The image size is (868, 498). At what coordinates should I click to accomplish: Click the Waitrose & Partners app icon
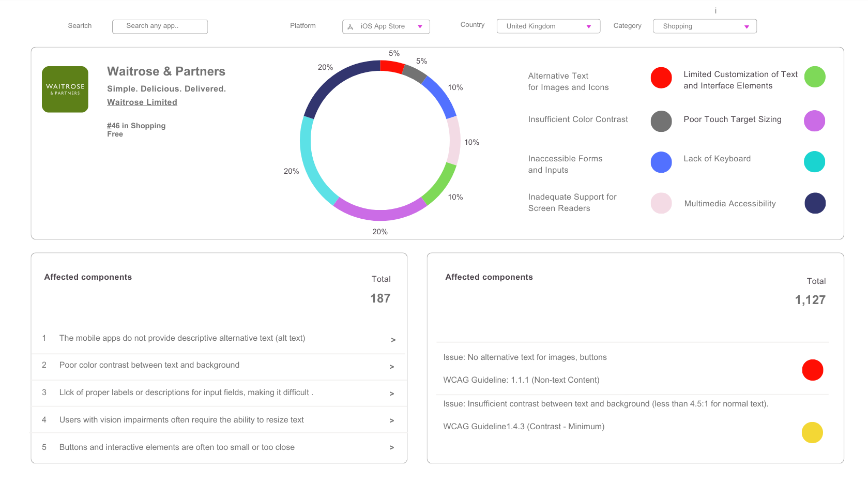tap(65, 89)
